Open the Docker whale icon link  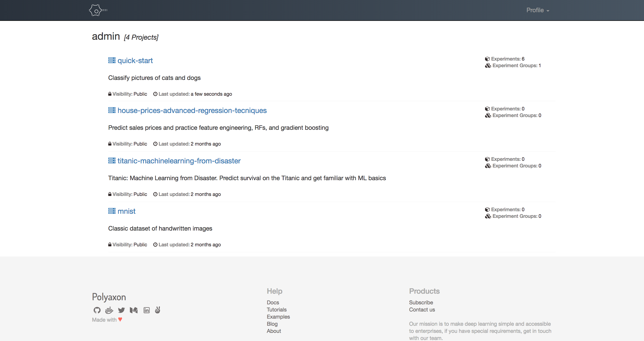click(109, 310)
